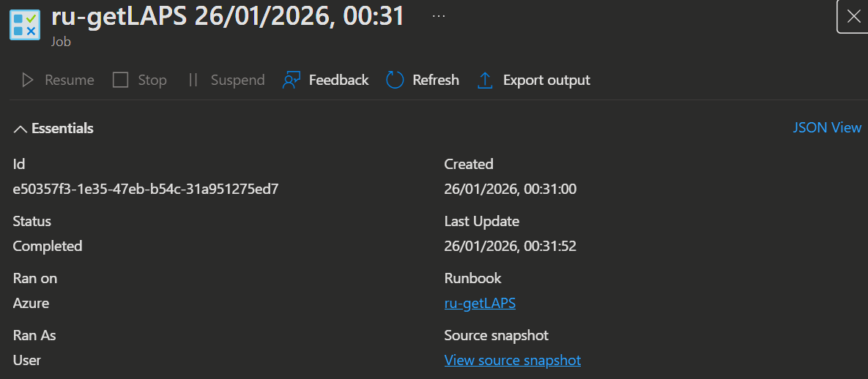Open Feedback via the person icon
This screenshot has width=868, height=379.
292,80
